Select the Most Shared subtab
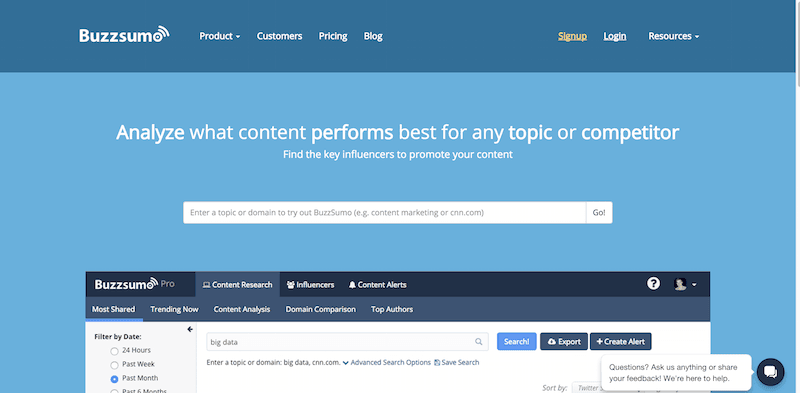800x393 pixels. tap(113, 309)
